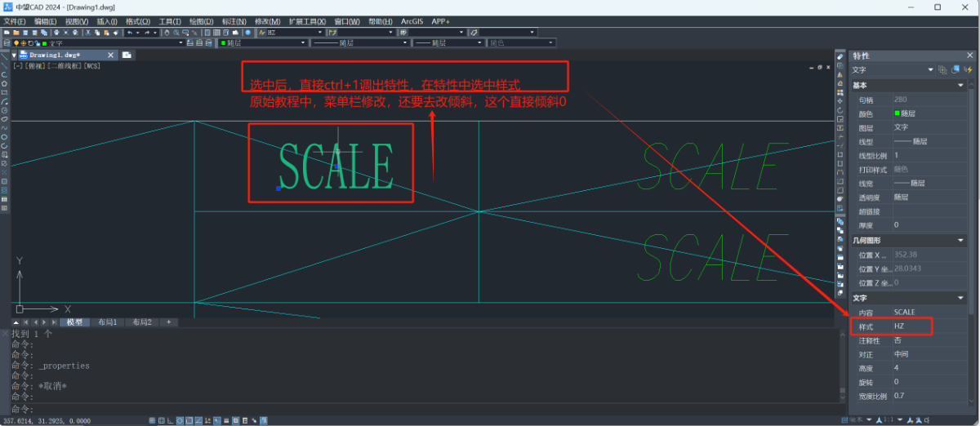Select the Erase tool in modify toolbar
The height and width of the screenshot is (426, 980).
[x=840, y=55]
